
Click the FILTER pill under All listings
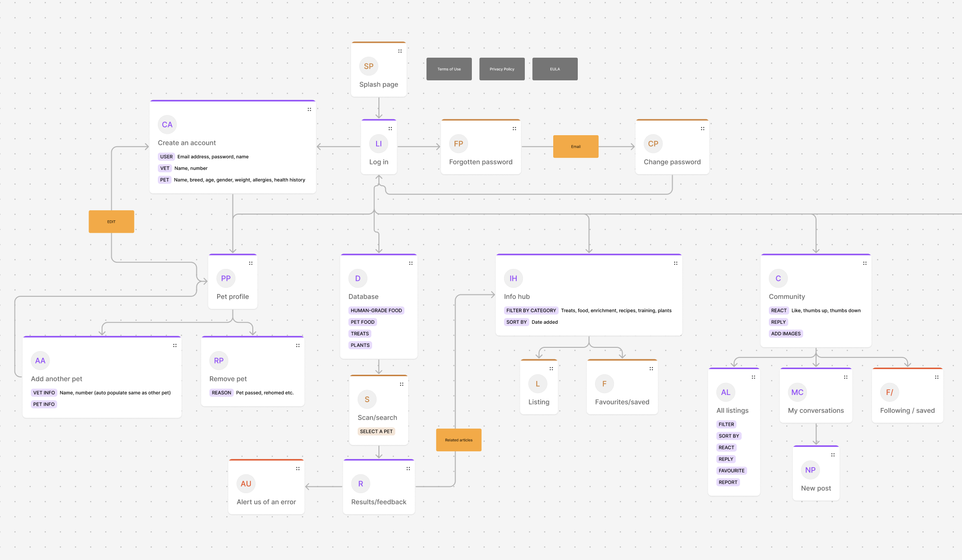point(726,424)
